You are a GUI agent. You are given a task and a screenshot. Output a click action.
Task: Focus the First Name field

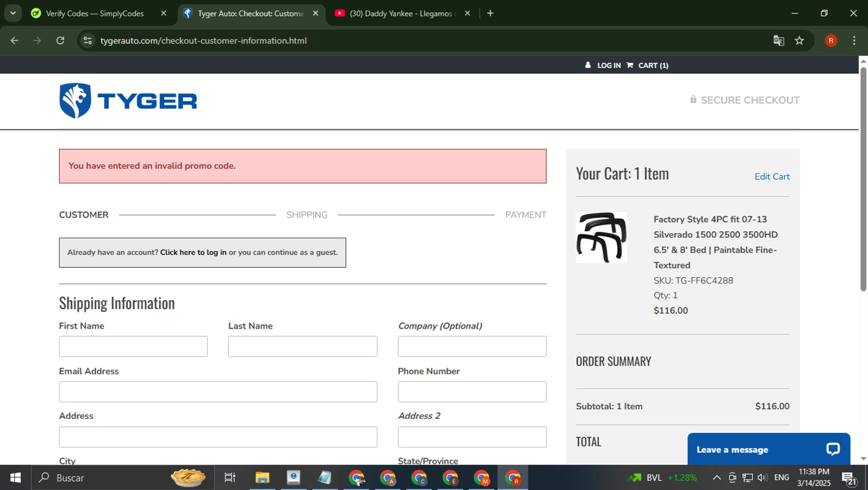pyautogui.click(x=133, y=347)
